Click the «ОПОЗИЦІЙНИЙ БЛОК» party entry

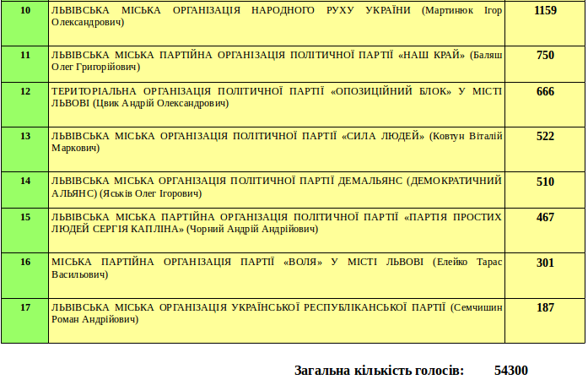pyautogui.click(x=277, y=105)
